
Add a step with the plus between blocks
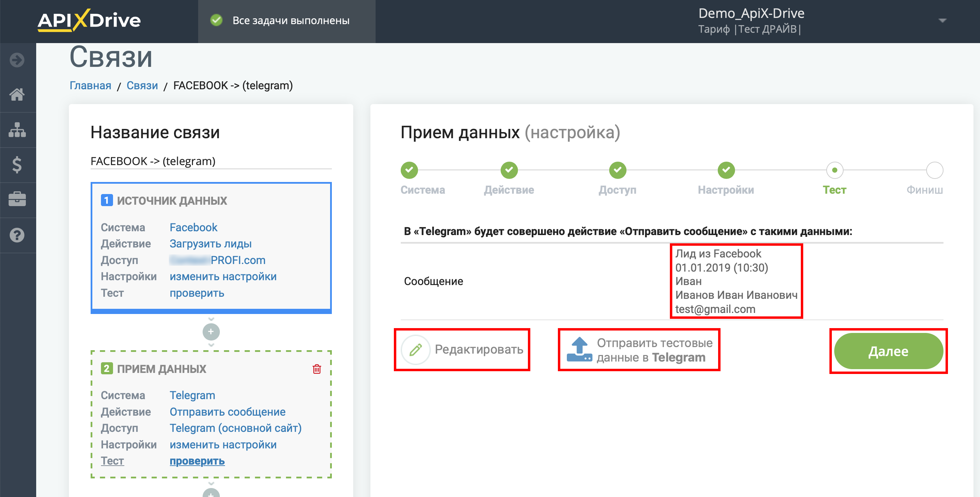[211, 332]
